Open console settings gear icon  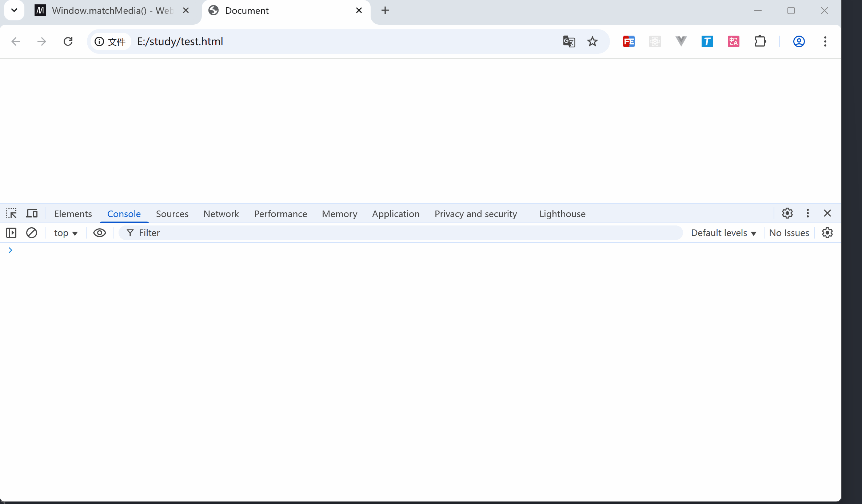pyautogui.click(x=827, y=233)
